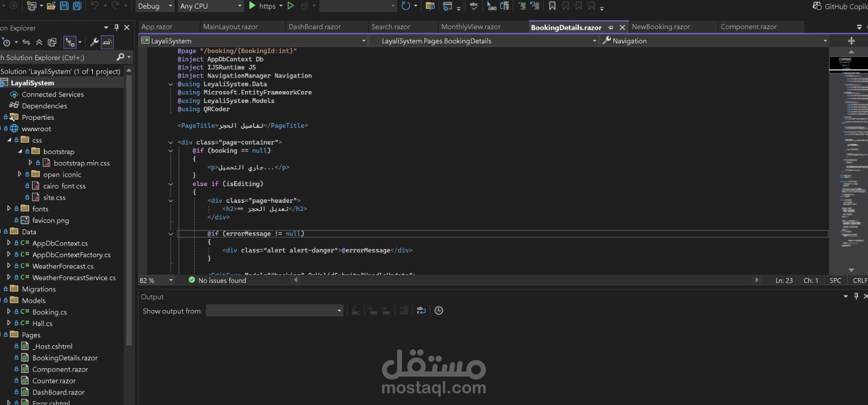Switch to the App.razor tab
The image size is (868, 405).
coord(157,27)
